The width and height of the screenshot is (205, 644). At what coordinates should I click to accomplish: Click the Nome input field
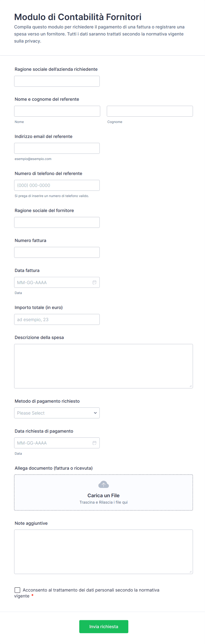pos(57,111)
